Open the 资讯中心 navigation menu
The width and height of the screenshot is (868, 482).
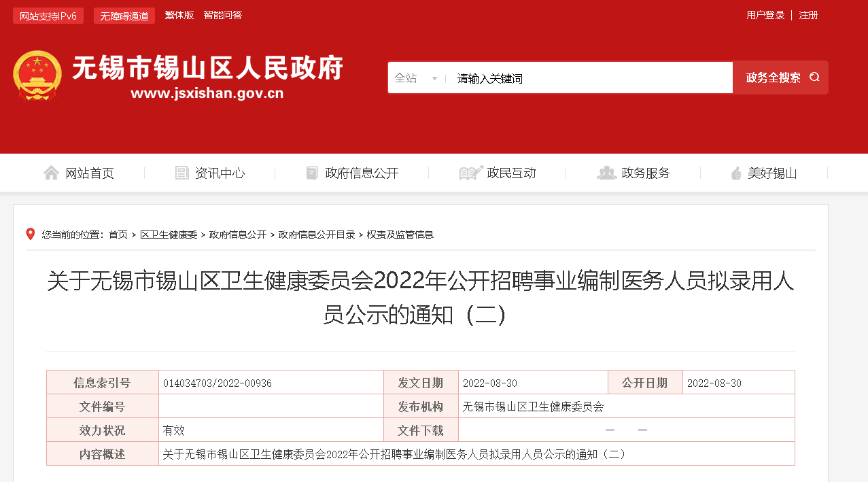click(220, 173)
